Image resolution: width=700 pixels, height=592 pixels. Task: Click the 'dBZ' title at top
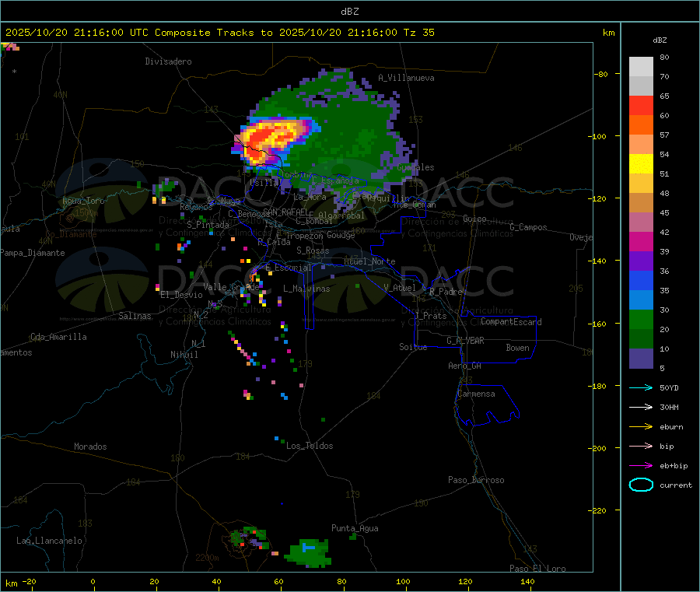[349, 12]
